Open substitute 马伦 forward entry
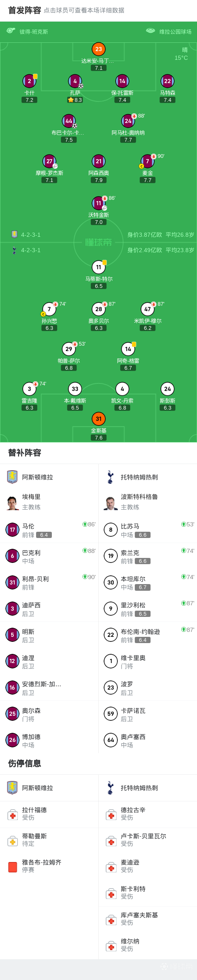Viewport: 197px width, 980px height. (x=49, y=530)
